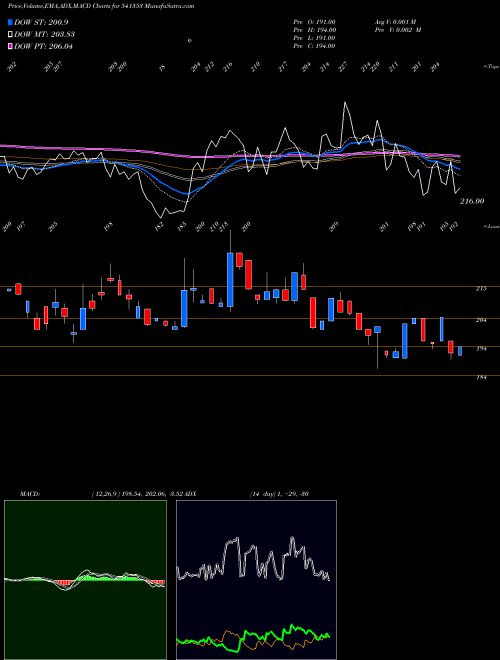The width and height of the screenshot is (500, 660).
Task: Click the magenta DOW PT legend swatch
Action: coord(10,46)
